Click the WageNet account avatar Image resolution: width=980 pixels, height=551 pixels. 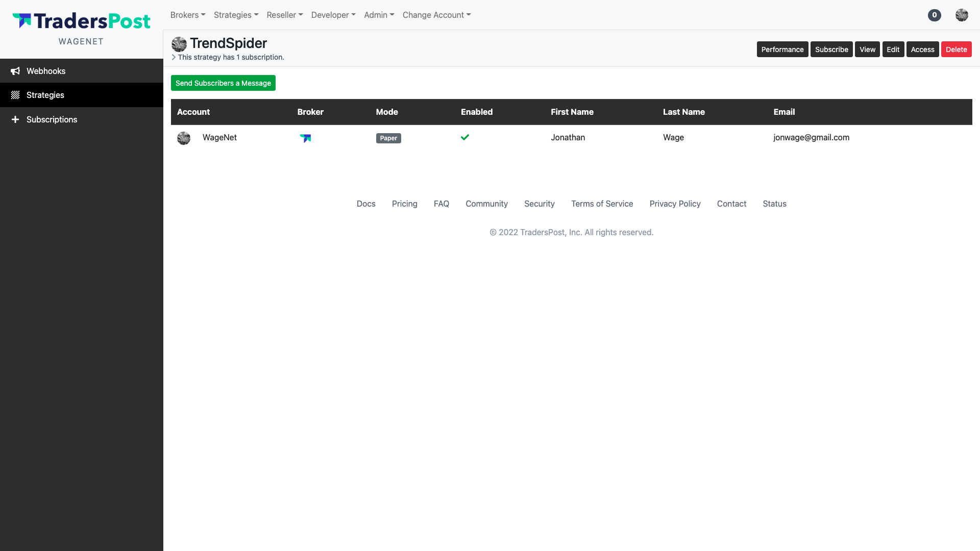[184, 138]
